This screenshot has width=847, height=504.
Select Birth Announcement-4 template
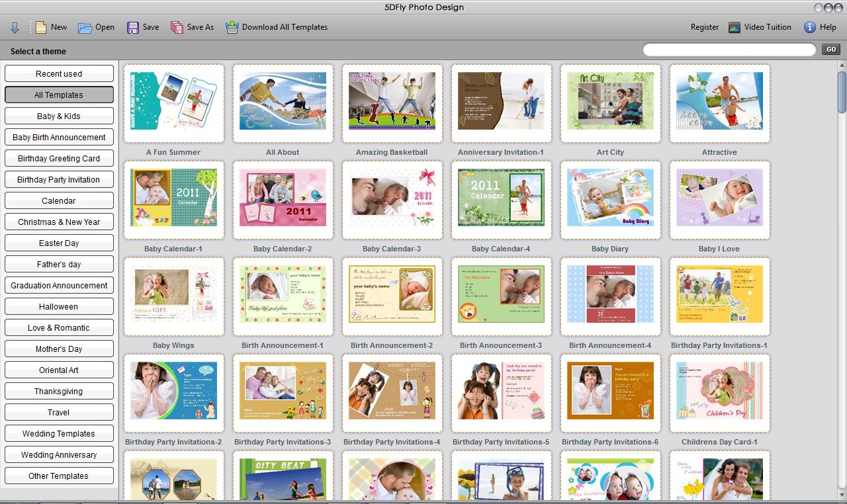[x=611, y=296]
